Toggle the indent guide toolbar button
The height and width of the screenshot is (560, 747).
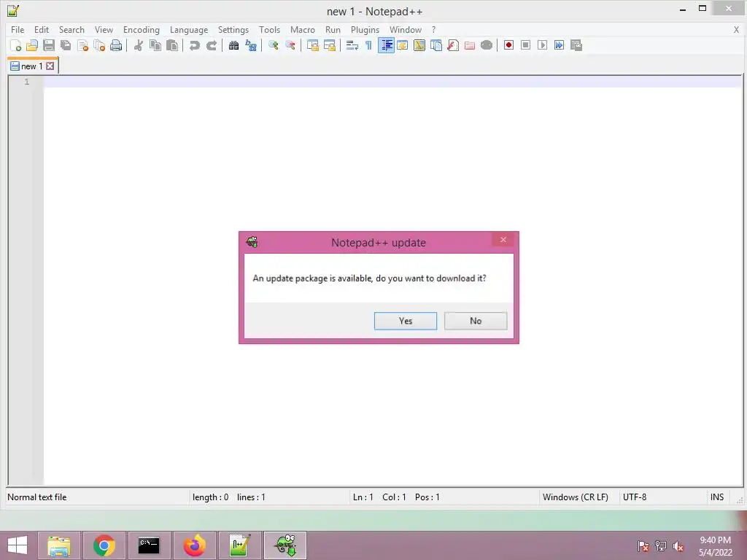pos(386,45)
